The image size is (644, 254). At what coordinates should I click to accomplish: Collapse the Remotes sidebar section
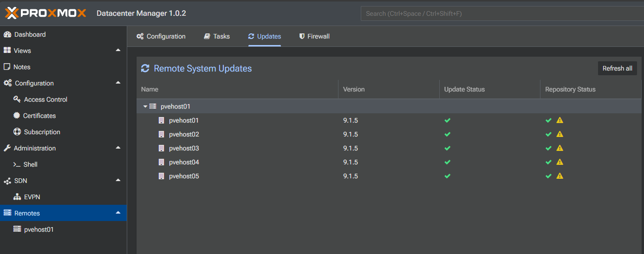(118, 213)
